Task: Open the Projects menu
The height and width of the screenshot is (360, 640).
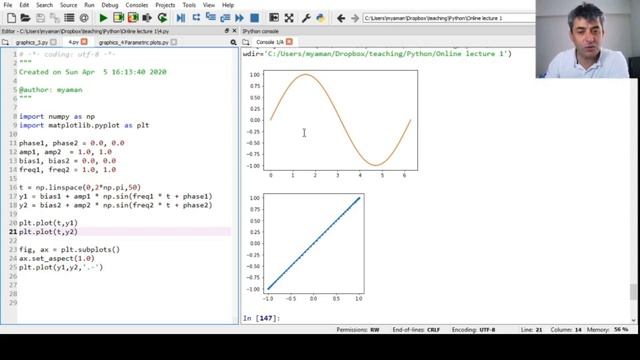Action: coord(165,5)
